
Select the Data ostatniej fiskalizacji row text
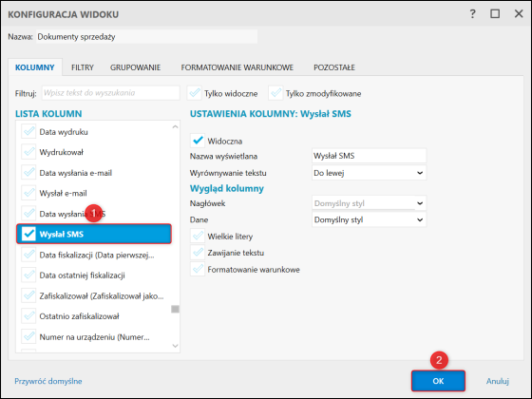pyautogui.click(x=82, y=275)
